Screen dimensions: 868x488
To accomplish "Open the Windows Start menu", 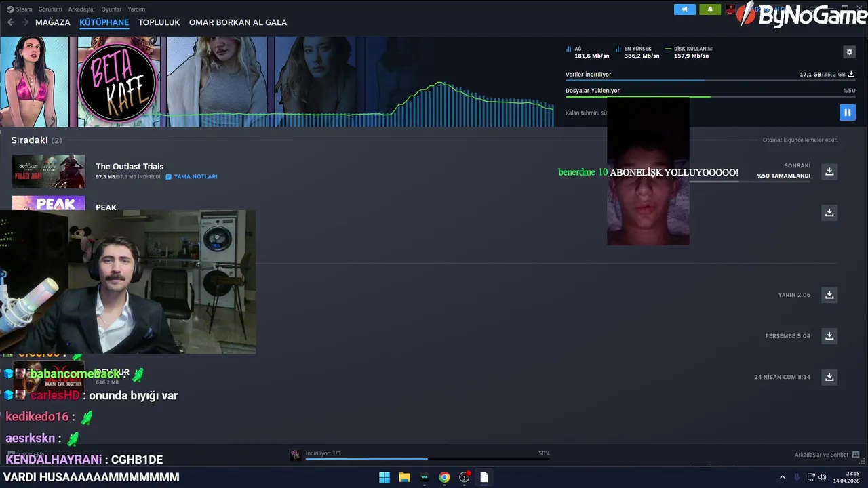I will (384, 477).
